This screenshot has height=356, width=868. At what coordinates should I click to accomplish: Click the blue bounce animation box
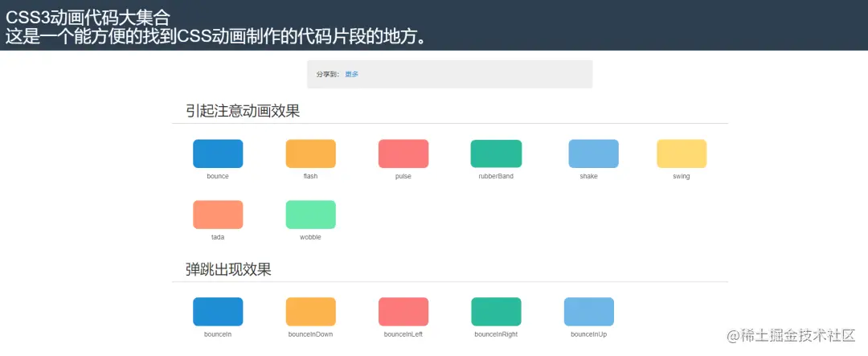[x=218, y=153]
